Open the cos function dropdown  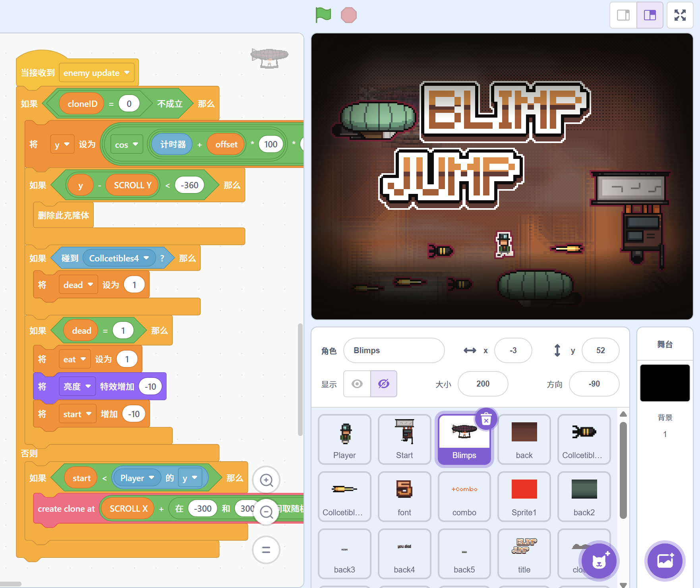pyautogui.click(x=127, y=145)
